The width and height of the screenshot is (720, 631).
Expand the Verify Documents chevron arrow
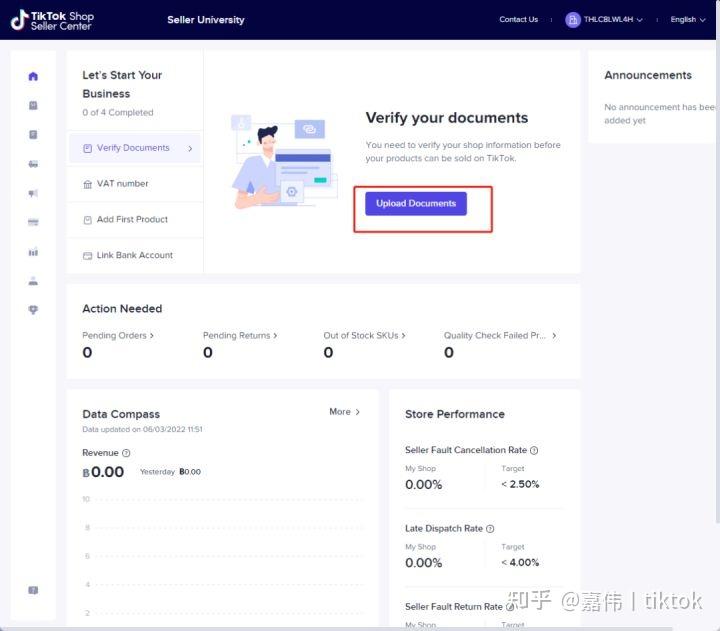[x=190, y=148]
